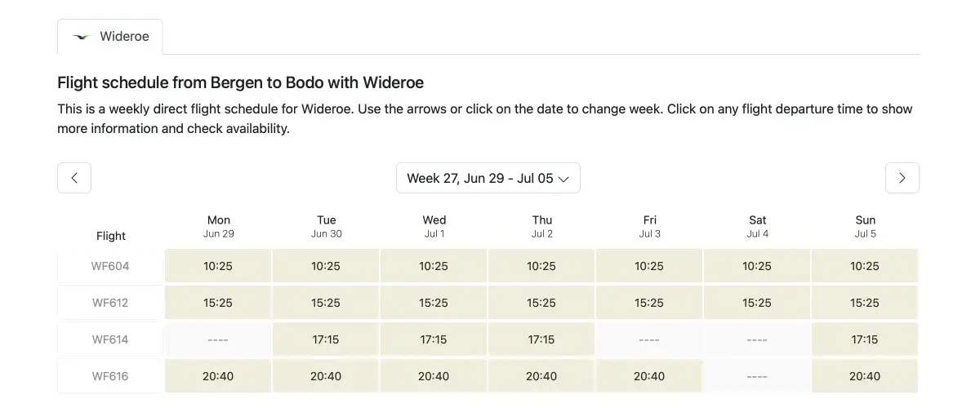Choose WF604 10:25 flight on Saturday
The image size is (980, 408).
pyautogui.click(x=757, y=266)
